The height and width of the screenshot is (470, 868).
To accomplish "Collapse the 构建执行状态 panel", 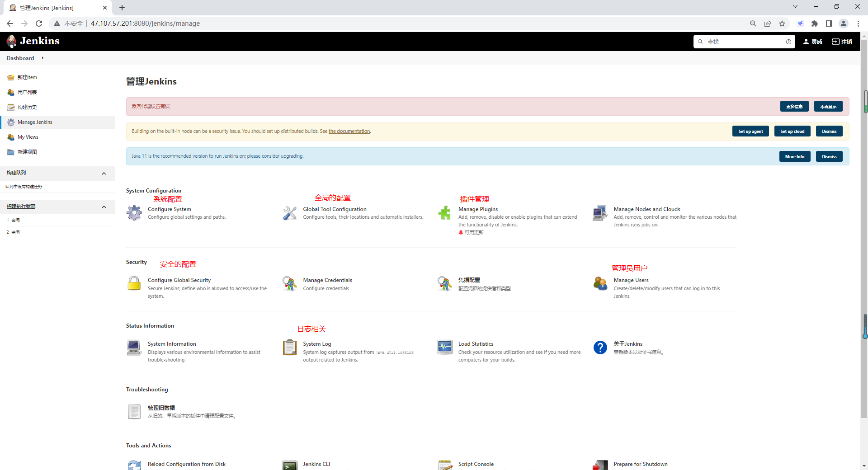I will pyautogui.click(x=104, y=207).
